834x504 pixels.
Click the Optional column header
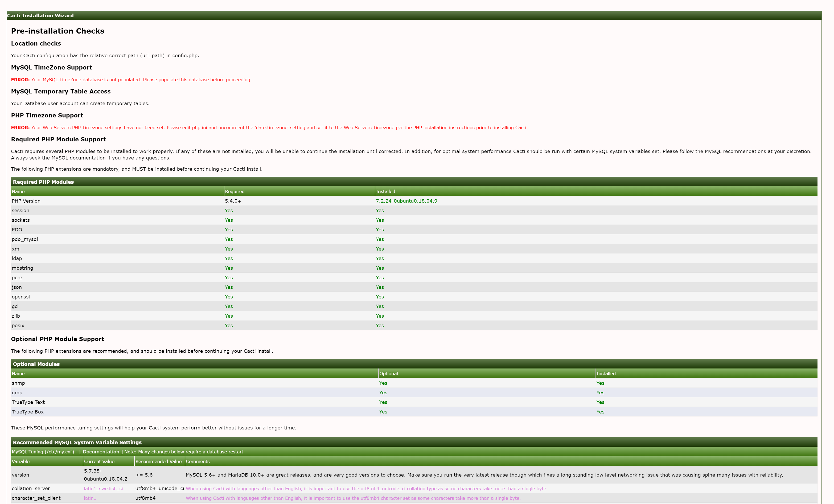[388, 373]
